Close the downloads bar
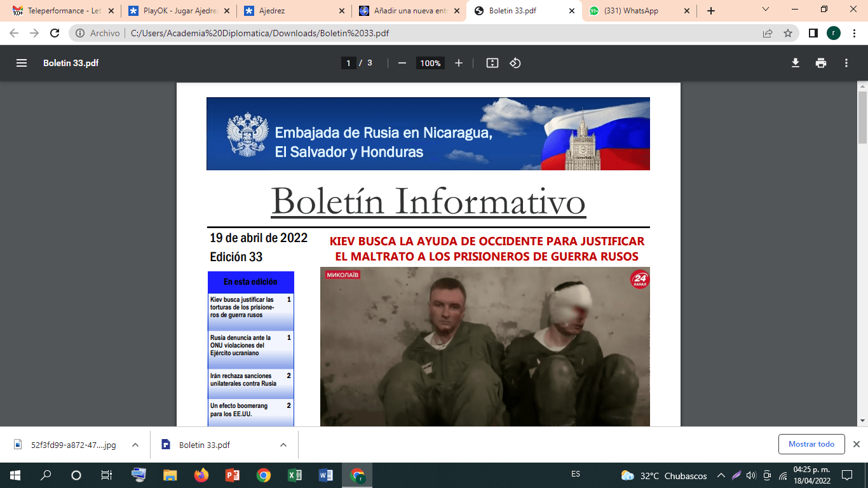Viewport: 868px width, 488px height. (856, 444)
